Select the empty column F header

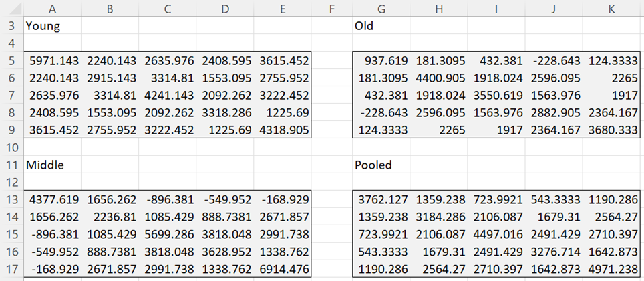[332, 7]
